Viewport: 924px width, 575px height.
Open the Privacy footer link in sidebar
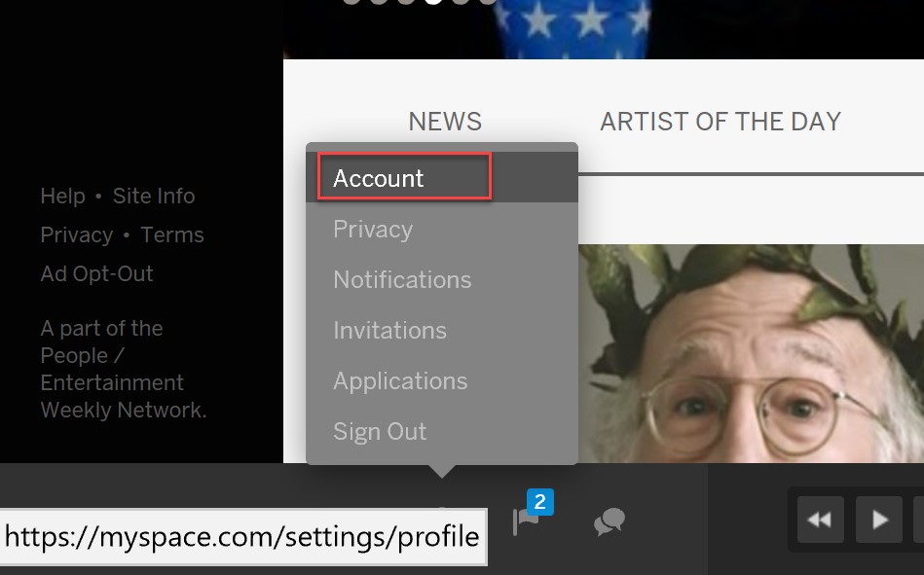pyautogui.click(x=77, y=235)
